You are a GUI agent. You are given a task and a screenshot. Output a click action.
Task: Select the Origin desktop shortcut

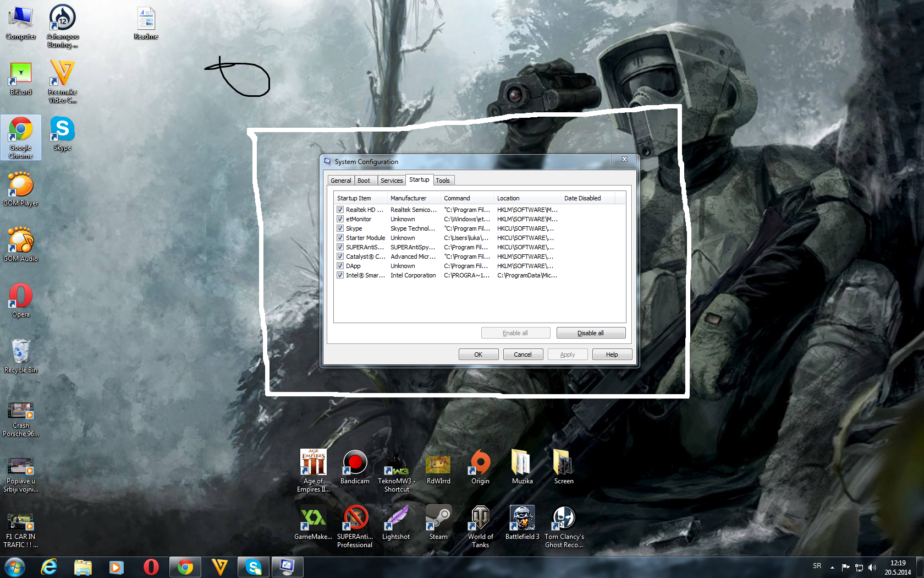tap(480, 467)
